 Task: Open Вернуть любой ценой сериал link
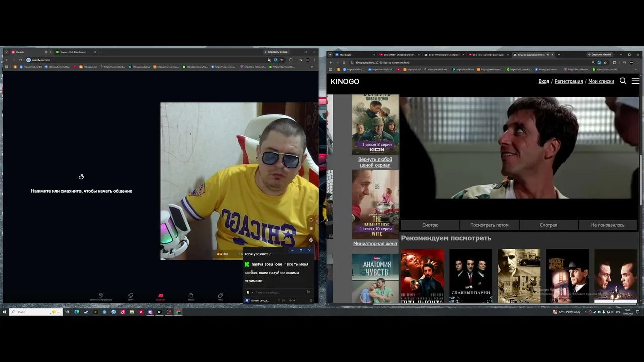[375, 162]
